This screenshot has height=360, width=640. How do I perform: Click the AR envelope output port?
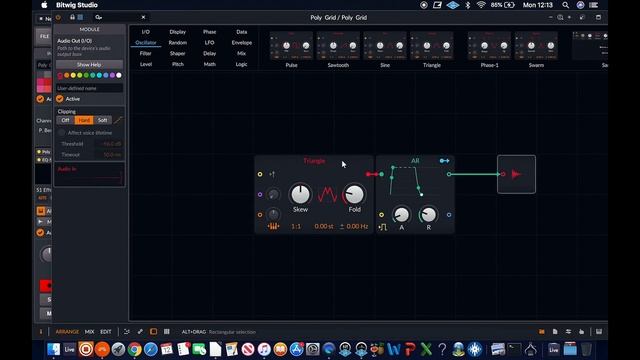tap(449, 174)
